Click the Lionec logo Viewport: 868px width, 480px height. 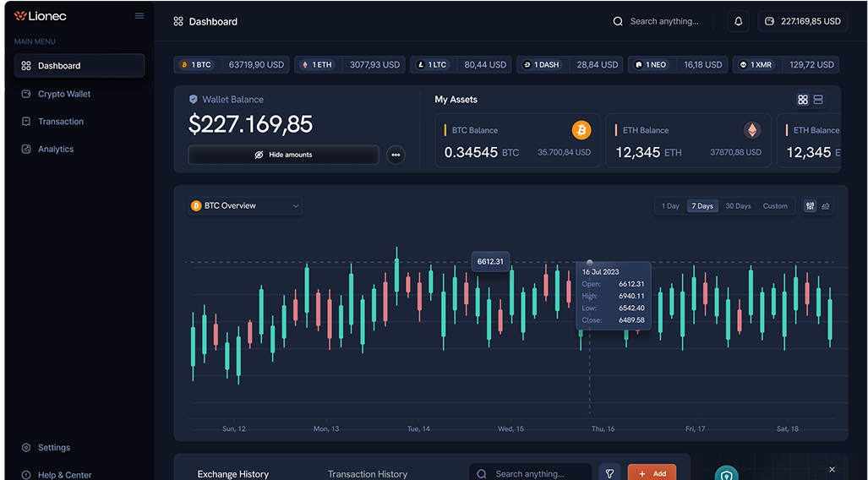tap(40, 16)
